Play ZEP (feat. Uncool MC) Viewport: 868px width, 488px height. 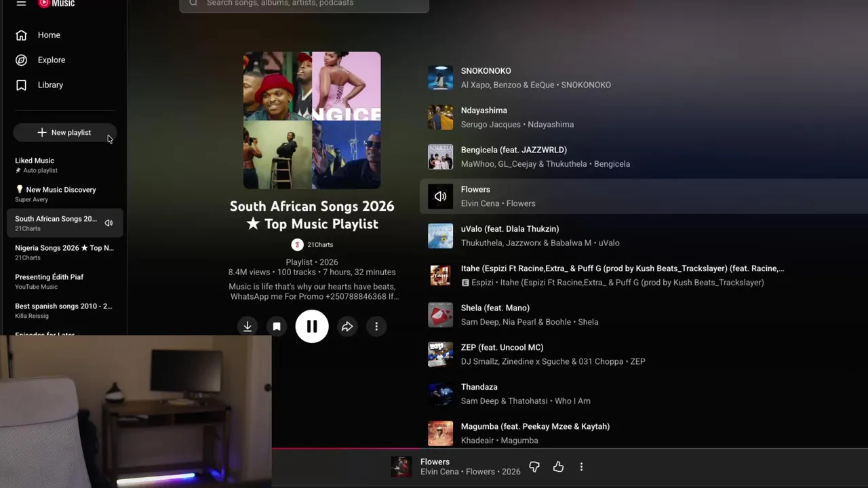coord(502,348)
